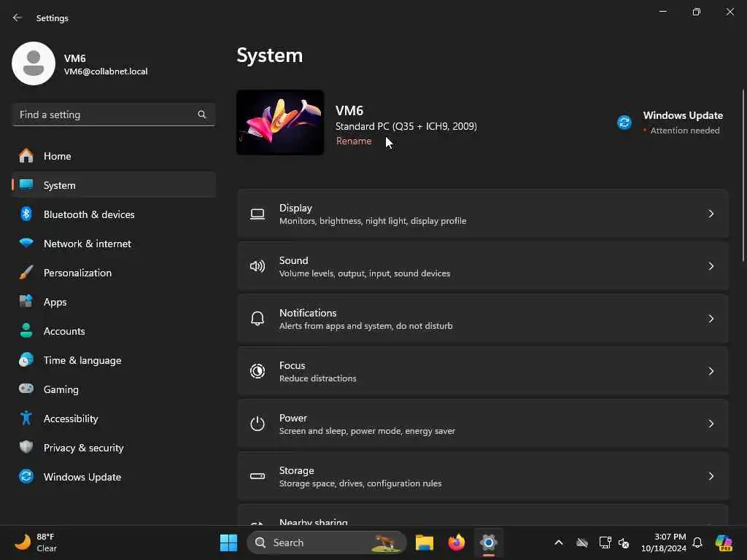Screen dimensions: 747x560
Task: Open Notifications alerts row
Action: (483, 319)
